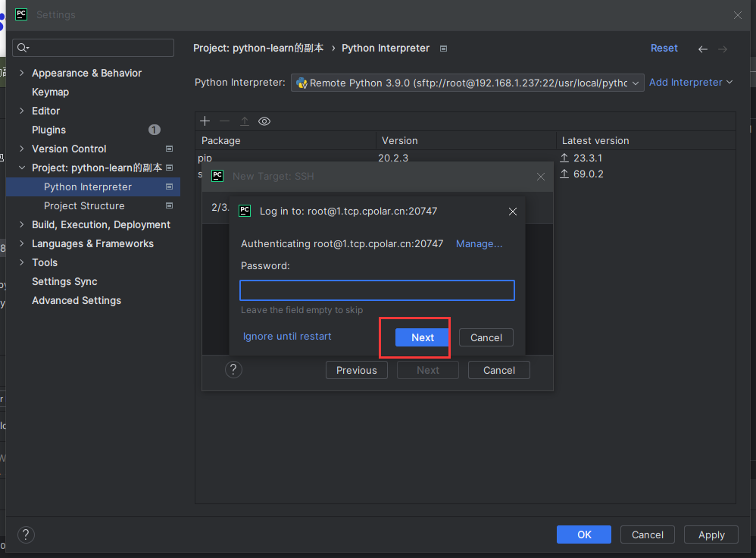
Task: Click the help icon at Settings bottom-left
Action: 26,534
